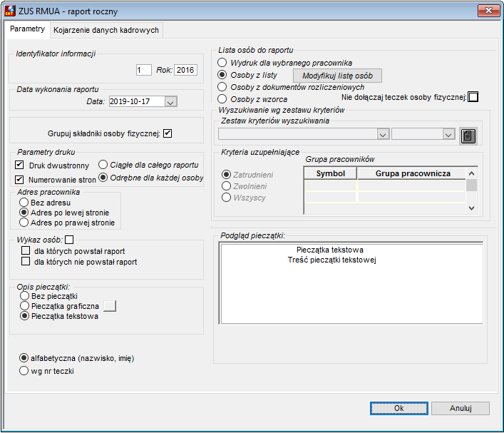The height and width of the screenshot is (433, 504).
Task: Select Adres po prawej stronie
Action: coord(24,223)
